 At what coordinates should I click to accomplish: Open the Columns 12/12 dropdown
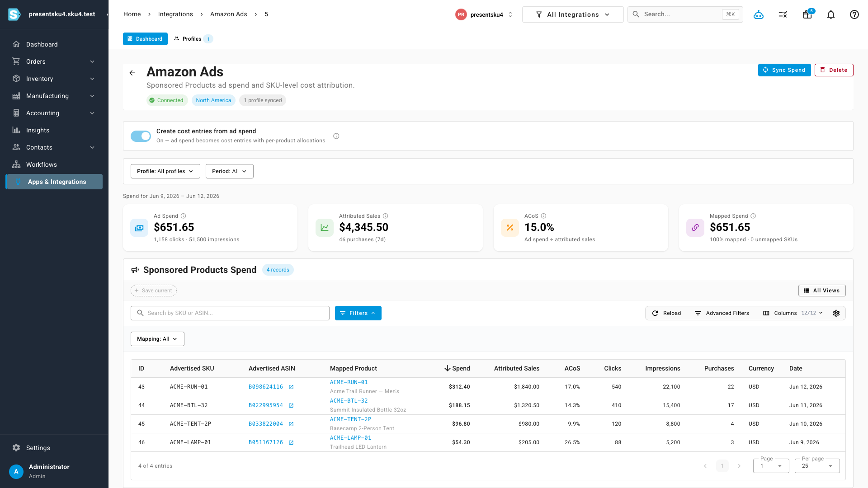pos(793,313)
